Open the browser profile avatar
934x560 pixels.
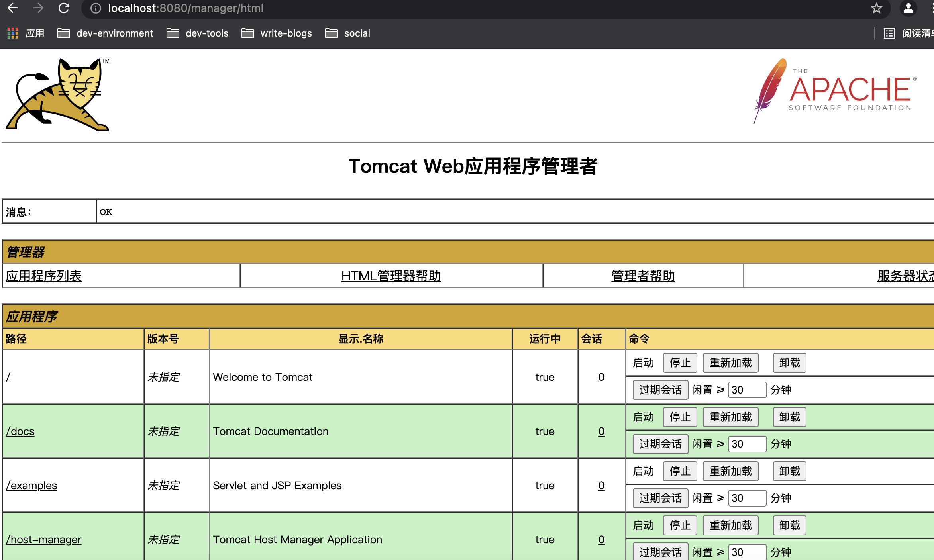coord(908,8)
